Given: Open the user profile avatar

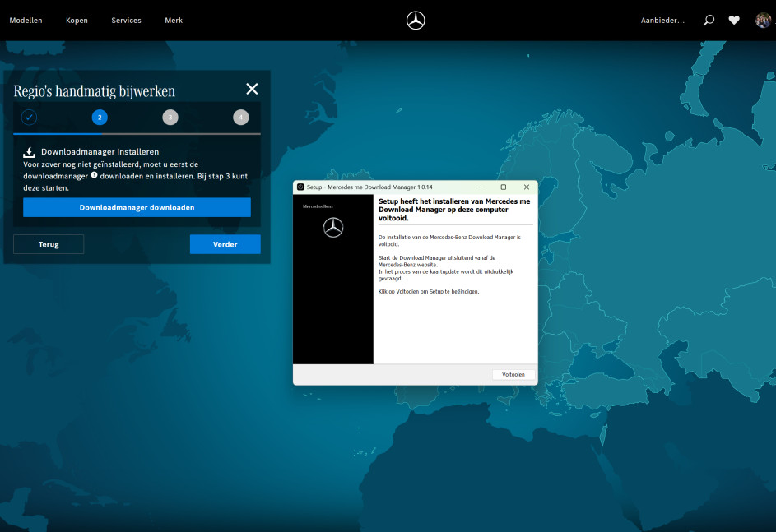Looking at the screenshot, I should point(763,21).
